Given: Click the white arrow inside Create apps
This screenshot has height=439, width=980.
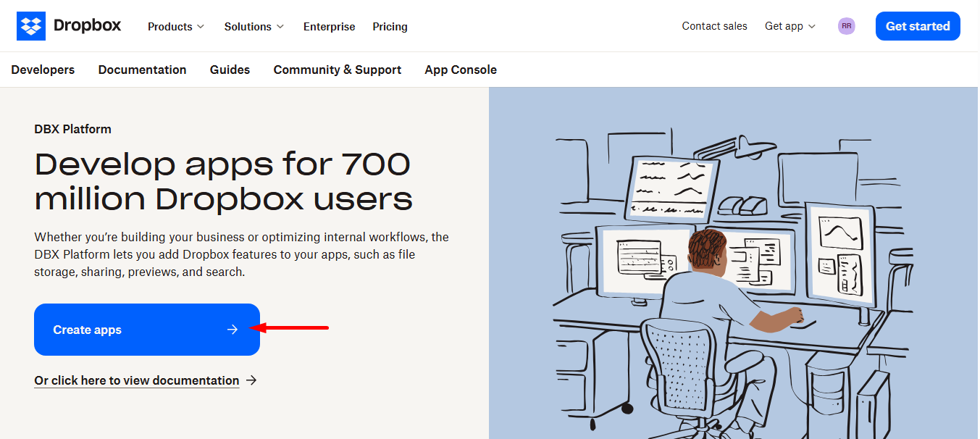Looking at the screenshot, I should click(232, 330).
